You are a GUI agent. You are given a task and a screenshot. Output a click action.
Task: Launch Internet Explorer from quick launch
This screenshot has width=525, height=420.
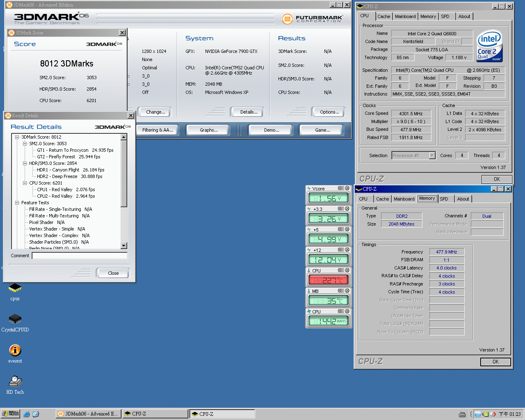27,414
